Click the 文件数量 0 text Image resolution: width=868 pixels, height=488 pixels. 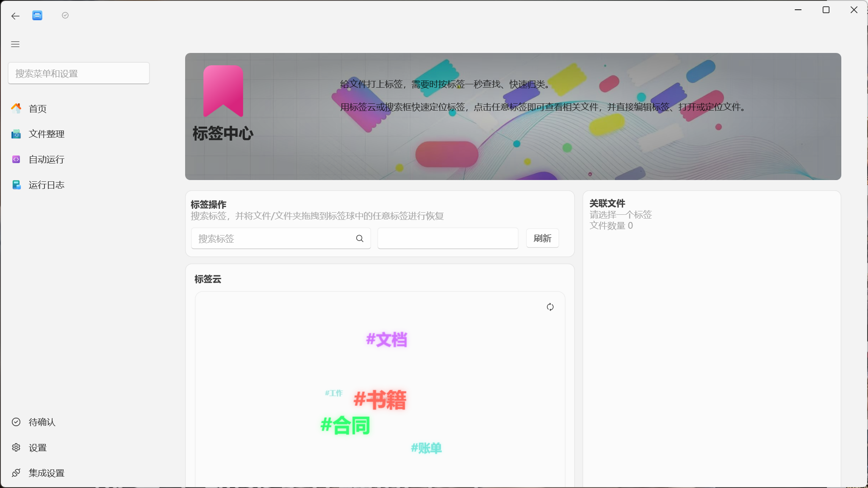click(611, 226)
